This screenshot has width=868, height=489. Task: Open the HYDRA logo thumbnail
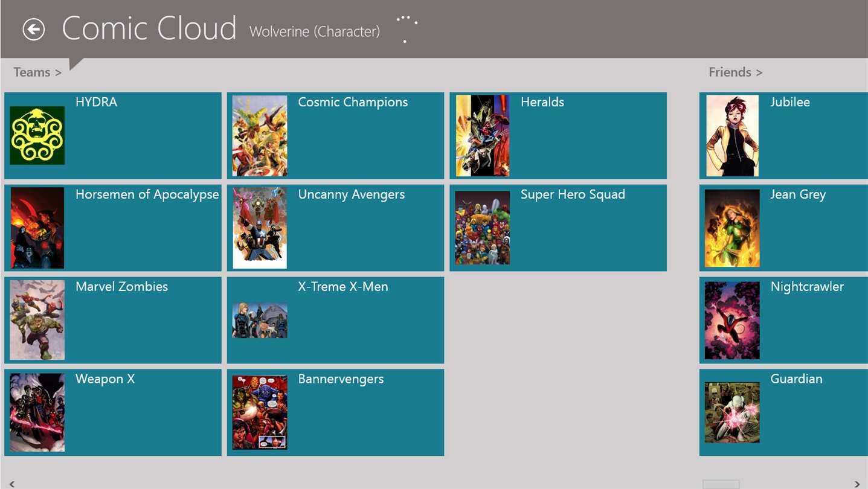click(37, 135)
